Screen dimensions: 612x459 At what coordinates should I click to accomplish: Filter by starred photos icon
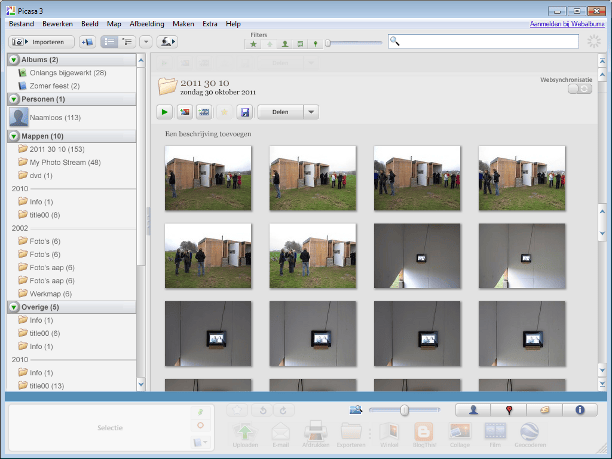point(253,44)
